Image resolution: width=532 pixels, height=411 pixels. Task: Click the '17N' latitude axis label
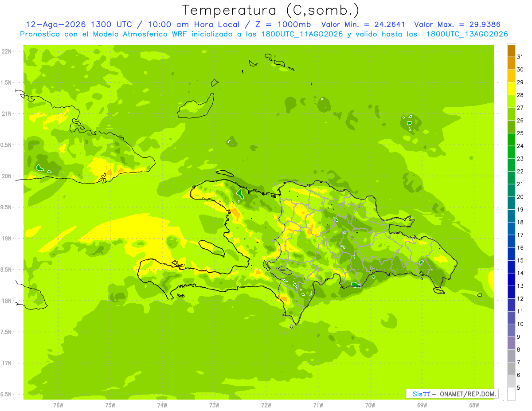click(7, 363)
